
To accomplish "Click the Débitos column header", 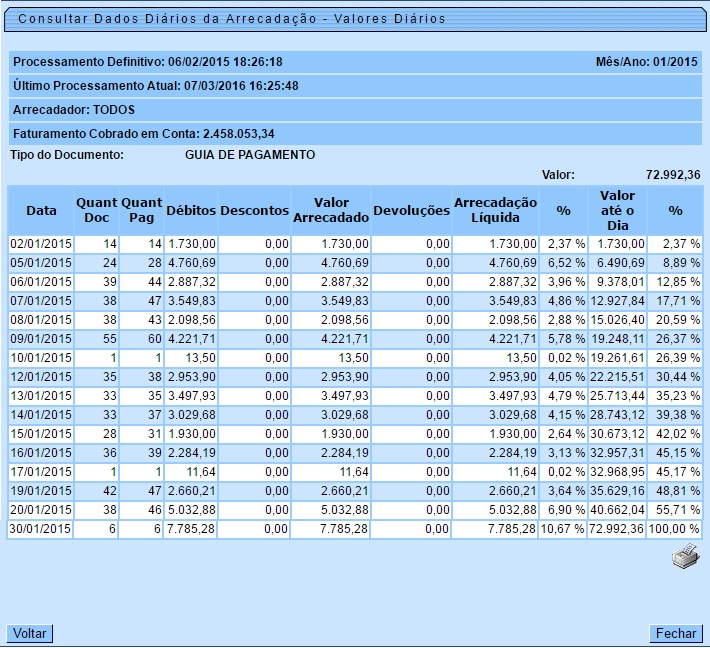I will coord(190,211).
